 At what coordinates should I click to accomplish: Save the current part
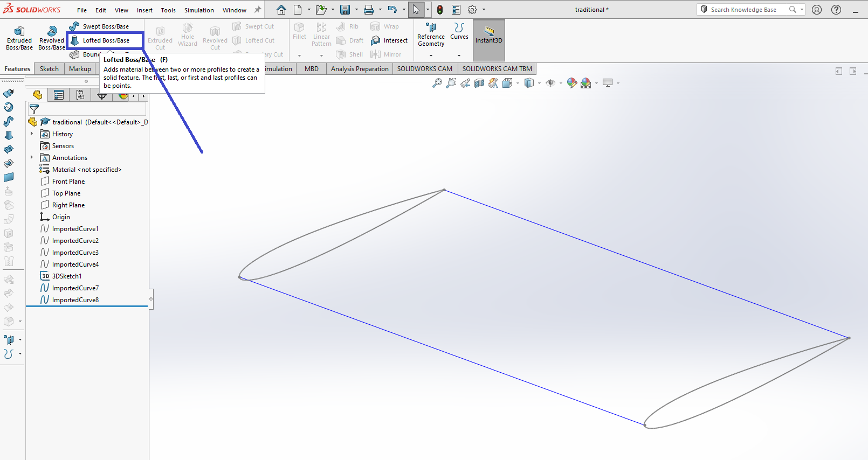pyautogui.click(x=345, y=10)
